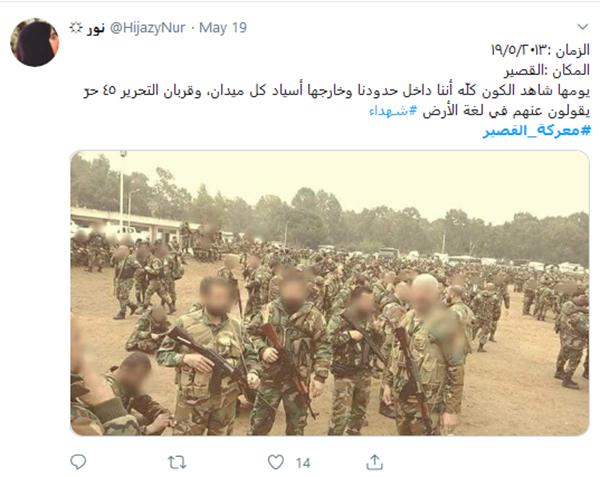Like the tweet with the heart icon
This screenshot has height=477, width=600.
point(276,462)
